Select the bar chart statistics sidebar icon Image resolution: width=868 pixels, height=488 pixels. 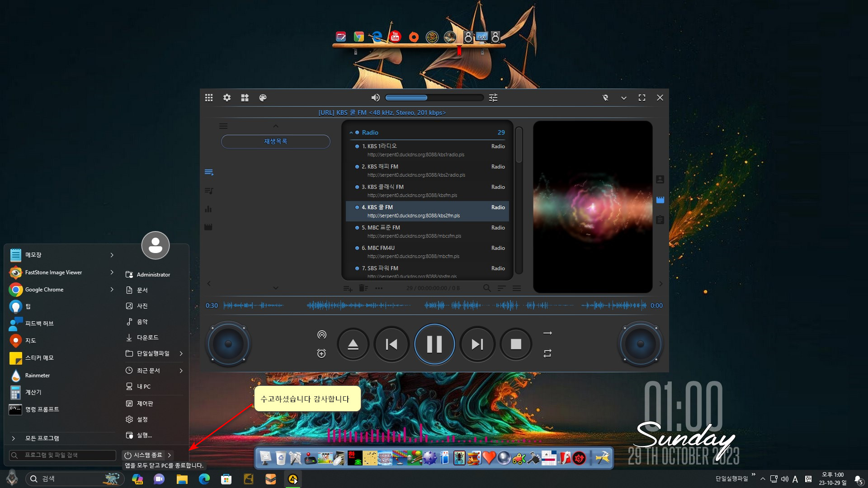pyautogui.click(x=208, y=209)
